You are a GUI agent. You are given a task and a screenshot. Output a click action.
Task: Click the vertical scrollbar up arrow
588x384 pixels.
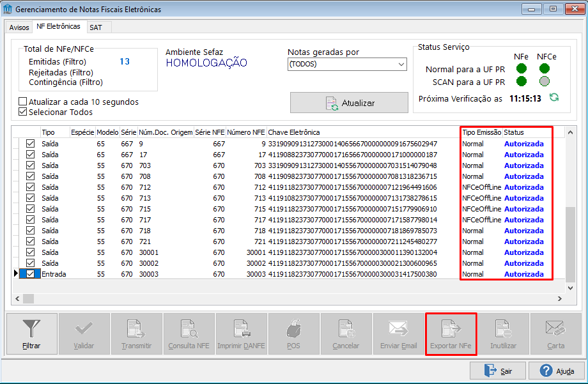(570, 132)
